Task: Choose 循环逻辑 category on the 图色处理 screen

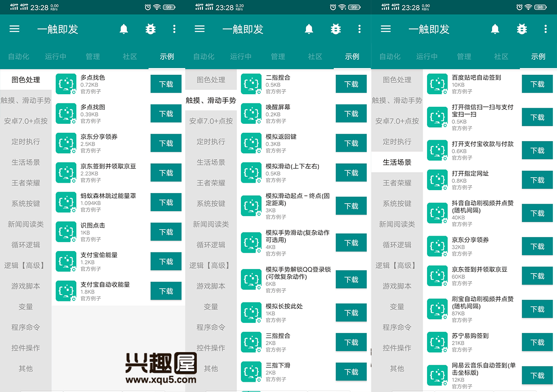Action: (x=26, y=244)
